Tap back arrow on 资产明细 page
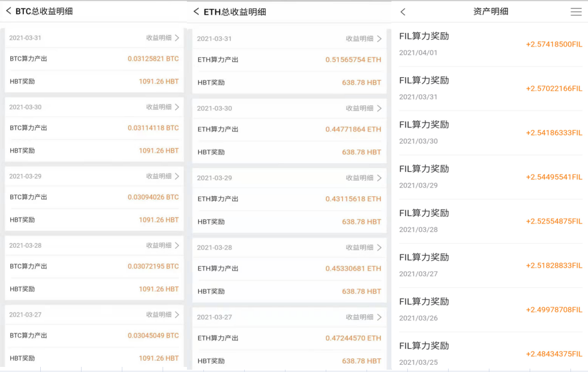This screenshot has width=588, height=372. pos(403,12)
